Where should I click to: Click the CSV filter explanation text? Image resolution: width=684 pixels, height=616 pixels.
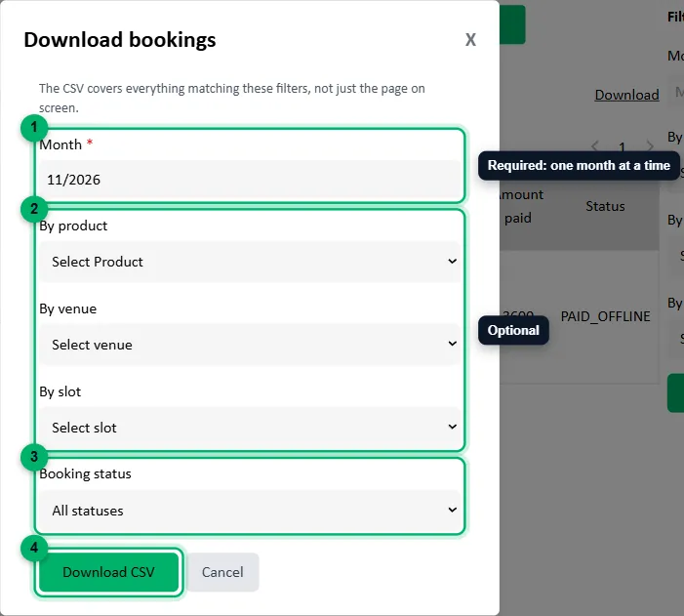231,98
